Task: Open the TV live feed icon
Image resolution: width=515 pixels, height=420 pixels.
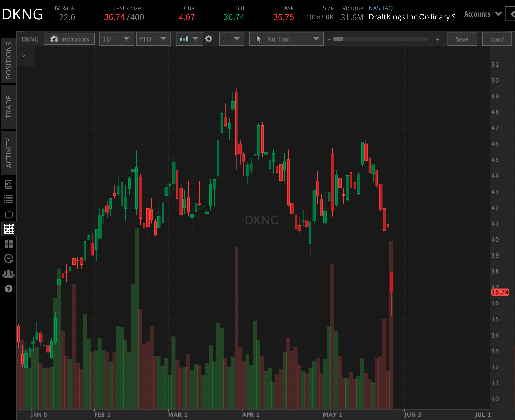Action: [x=9, y=214]
